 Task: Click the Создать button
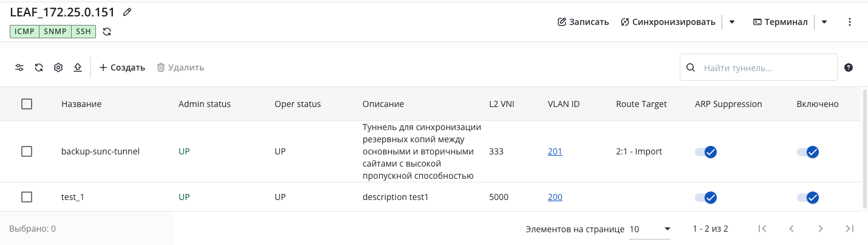[122, 67]
